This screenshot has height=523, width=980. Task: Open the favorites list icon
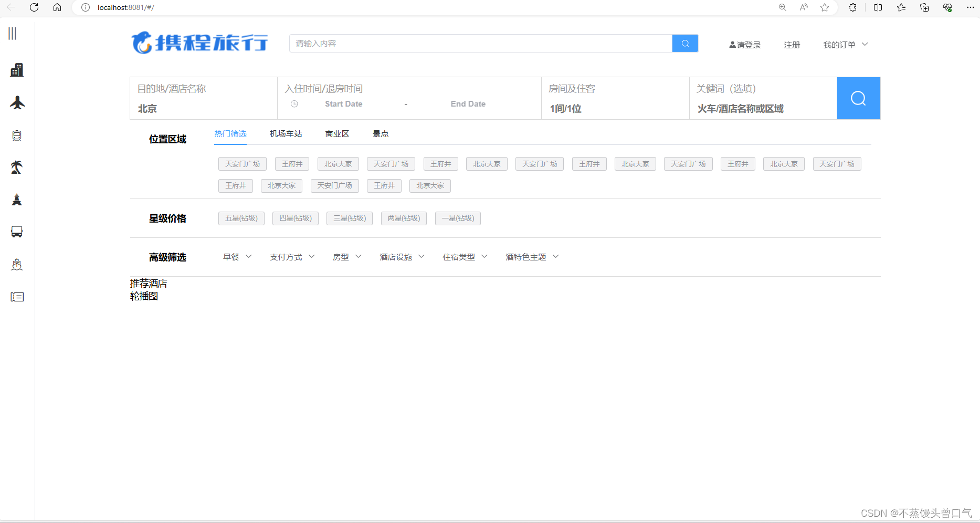901,7
